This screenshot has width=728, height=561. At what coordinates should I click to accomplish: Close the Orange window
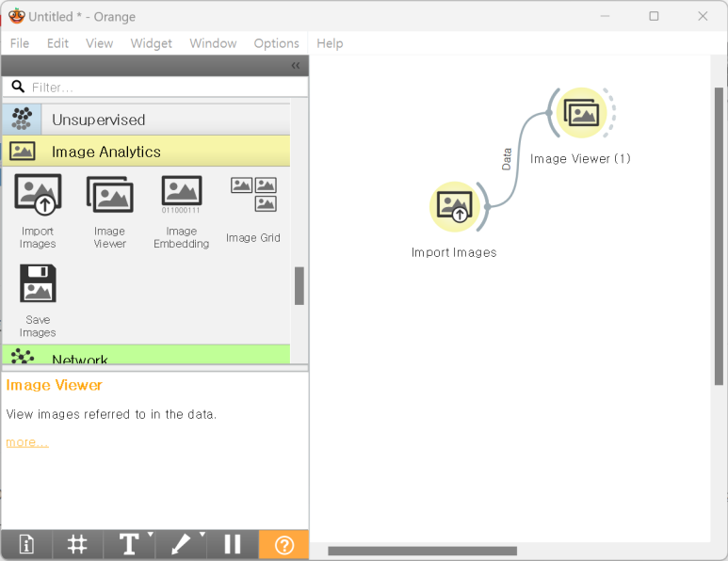(x=703, y=16)
